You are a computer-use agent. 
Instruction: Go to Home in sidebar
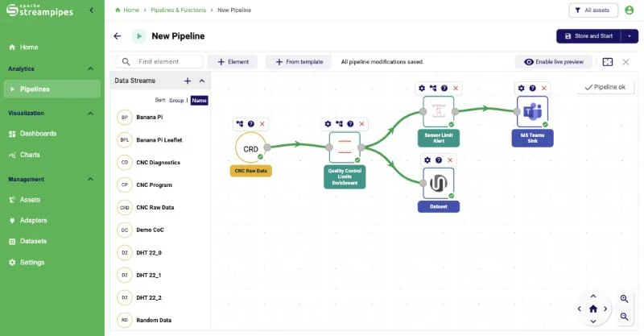[52, 48]
